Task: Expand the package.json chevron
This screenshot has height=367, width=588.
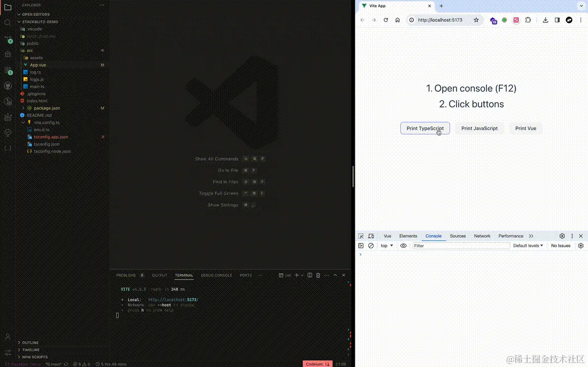Action: (x=23, y=108)
